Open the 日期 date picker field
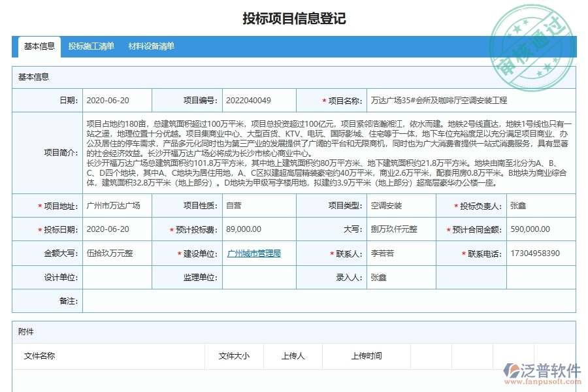The width and height of the screenshot is (588, 392). point(118,100)
